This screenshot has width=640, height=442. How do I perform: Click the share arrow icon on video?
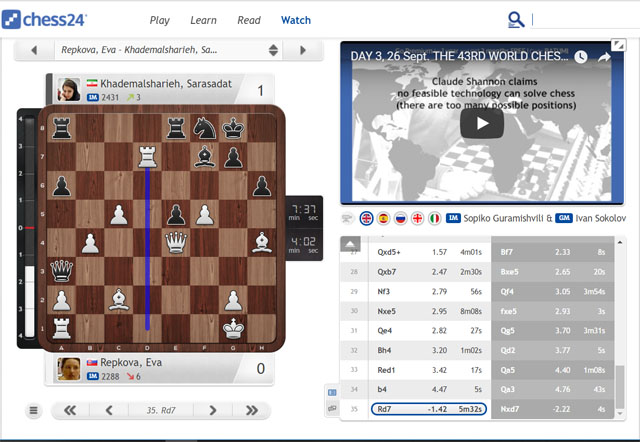click(x=604, y=57)
